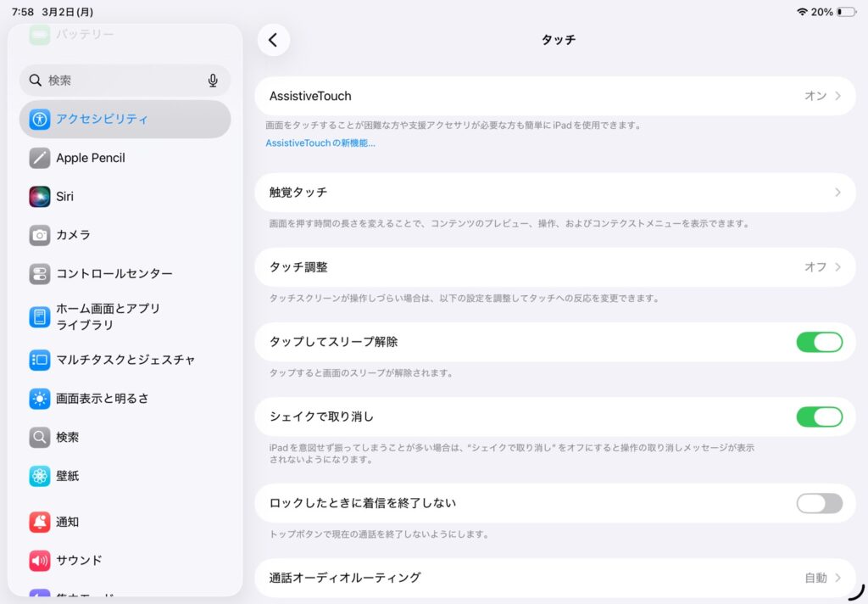Open コントロールセンター icon in sidebar
Screen dimensions: 868x604
40,274
